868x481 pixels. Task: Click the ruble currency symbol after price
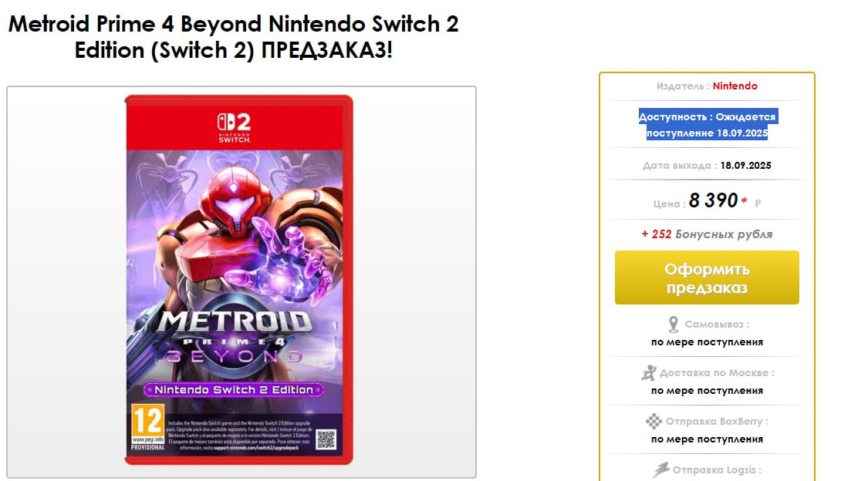coord(758,203)
